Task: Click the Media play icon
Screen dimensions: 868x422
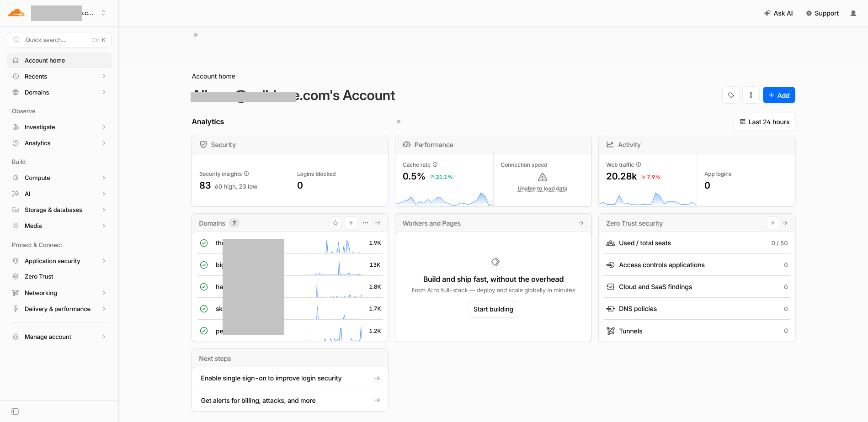Action: tap(16, 226)
